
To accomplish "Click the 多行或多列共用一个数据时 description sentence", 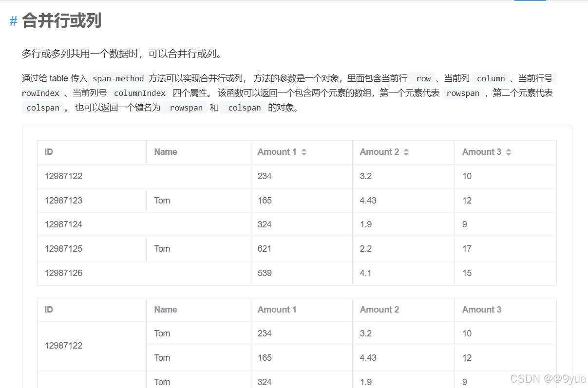I will tap(122, 54).
